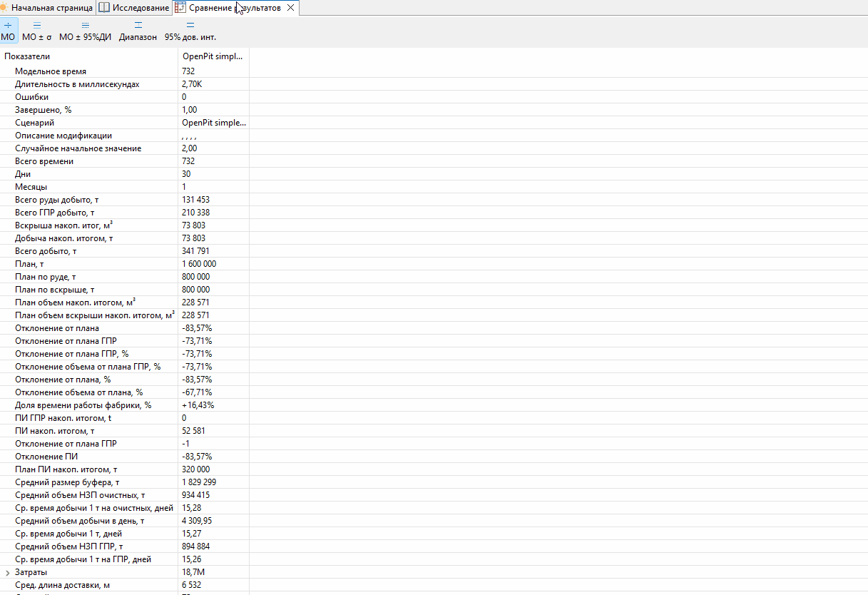Image resolution: width=868 pixels, height=595 pixels.
Task: Select the План по вскрыше, т row
Action: 125,290
